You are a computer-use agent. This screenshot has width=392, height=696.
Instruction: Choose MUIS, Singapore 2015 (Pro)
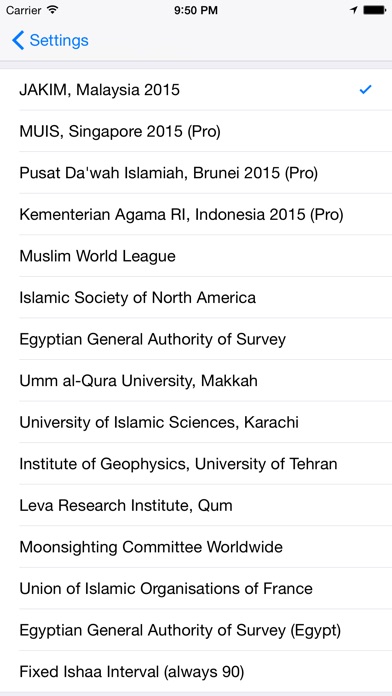point(196,131)
